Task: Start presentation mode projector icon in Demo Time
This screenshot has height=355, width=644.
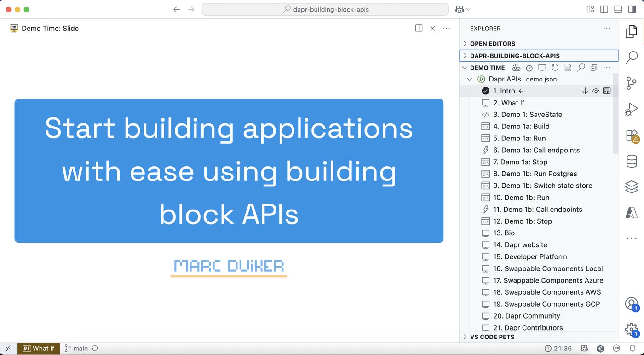Action: pos(516,68)
